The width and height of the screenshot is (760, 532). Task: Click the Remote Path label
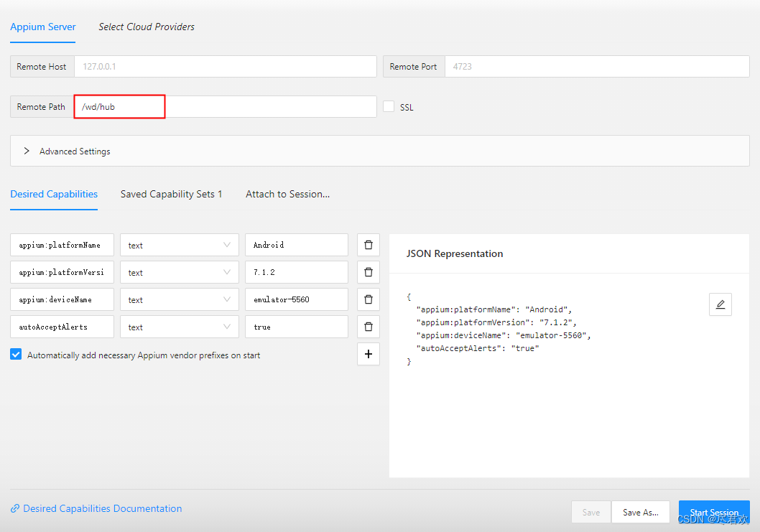[41, 106]
